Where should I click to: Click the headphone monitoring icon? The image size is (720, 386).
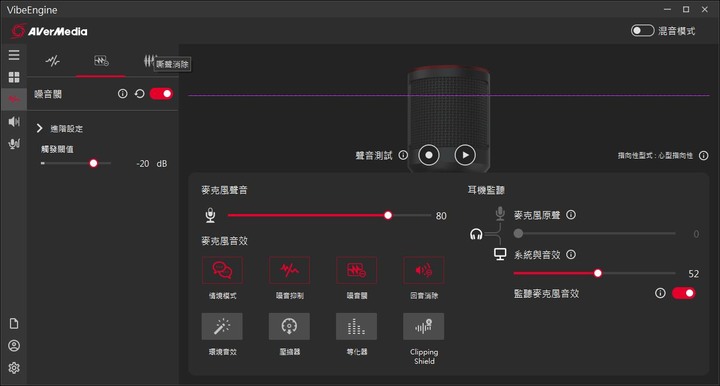tap(476, 235)
